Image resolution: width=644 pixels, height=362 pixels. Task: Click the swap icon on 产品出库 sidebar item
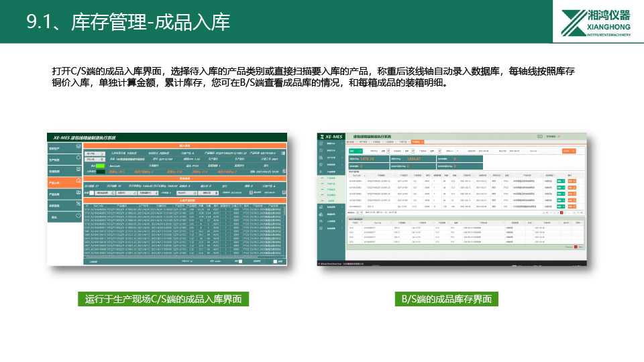(x=79, y=194)
